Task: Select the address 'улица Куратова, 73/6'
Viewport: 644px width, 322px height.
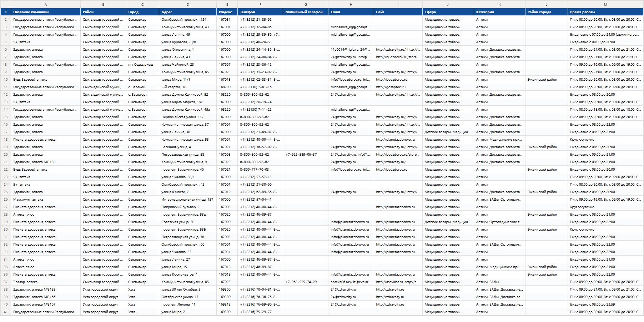Action: (x=188, y=42)
